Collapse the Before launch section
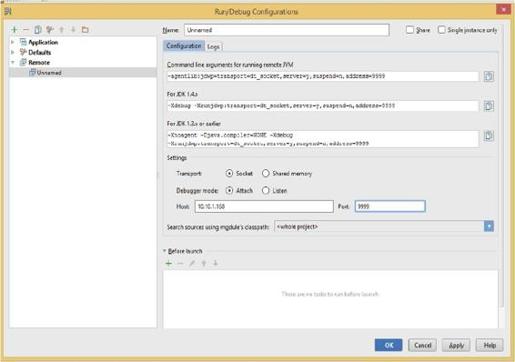Screen dimensions: 515x362 [165, 251]
